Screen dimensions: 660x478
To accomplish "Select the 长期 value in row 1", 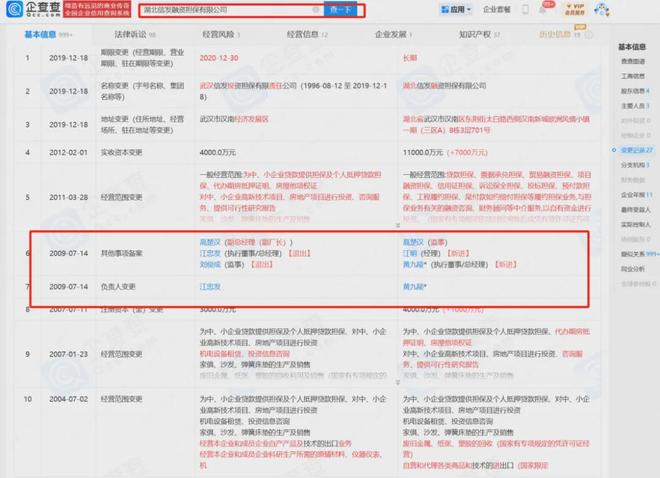I will coord(410,58).
